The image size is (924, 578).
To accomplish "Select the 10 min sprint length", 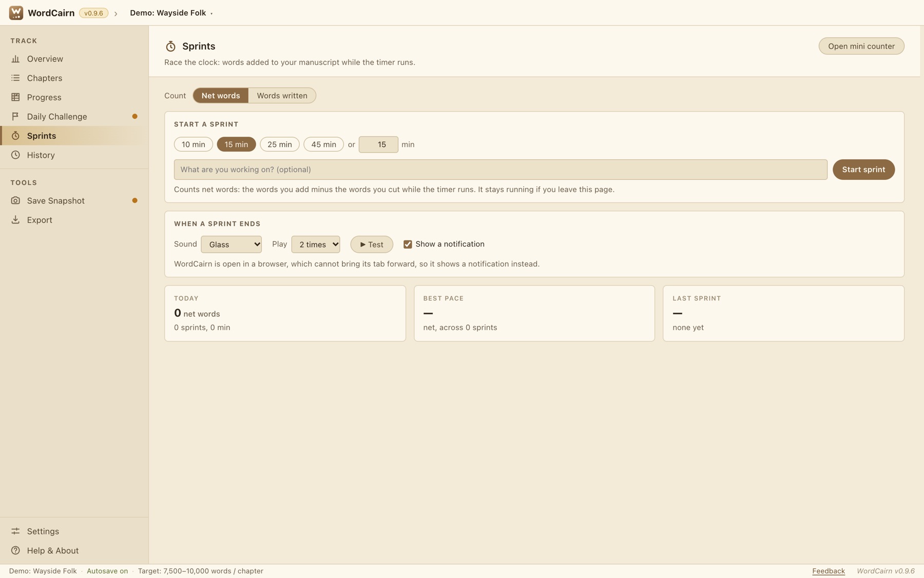I will pyautogui.click(x=194, y=144).
